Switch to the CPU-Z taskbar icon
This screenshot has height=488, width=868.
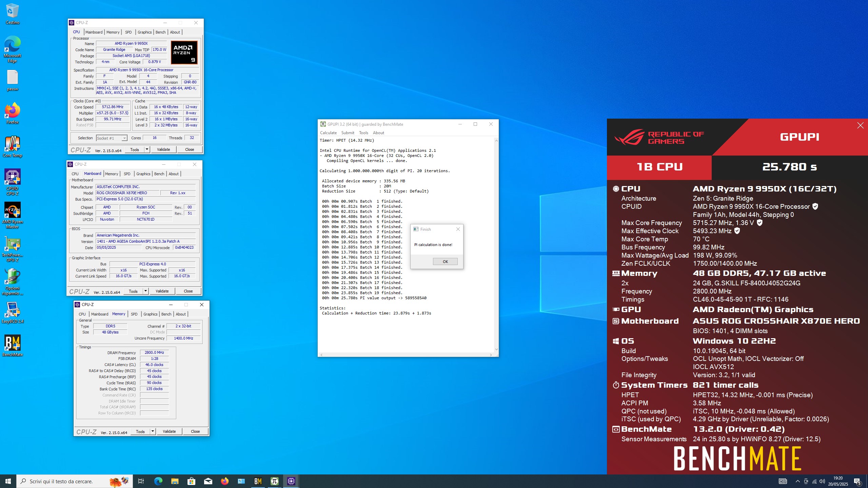[x=291, y=481]
